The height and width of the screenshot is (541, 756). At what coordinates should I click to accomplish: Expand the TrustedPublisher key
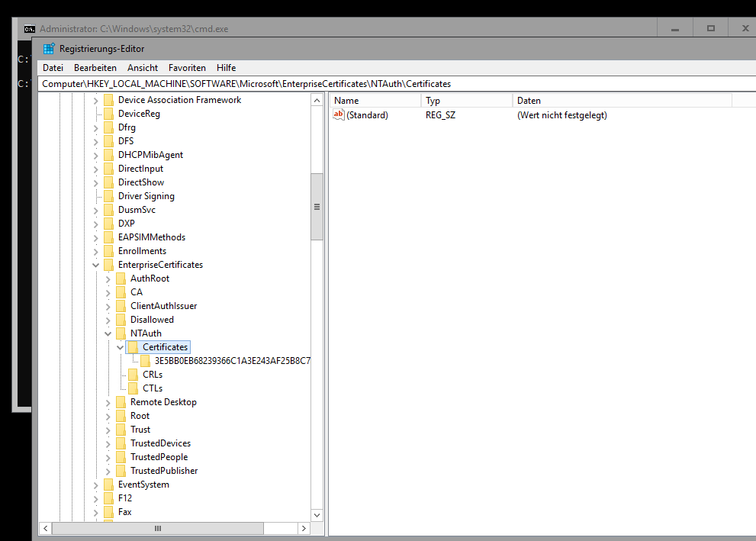108,471
